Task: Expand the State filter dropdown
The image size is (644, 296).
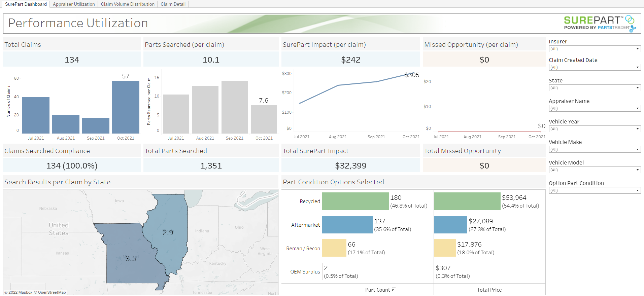Action: click(595, 88)
